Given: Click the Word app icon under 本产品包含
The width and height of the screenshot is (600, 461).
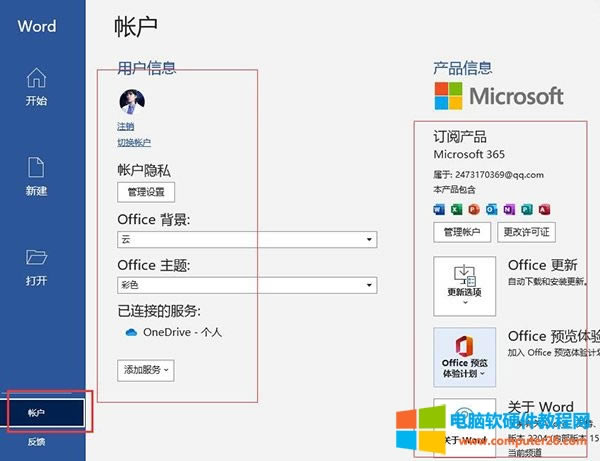Looking at the screenshot, I should click(440, 209).
